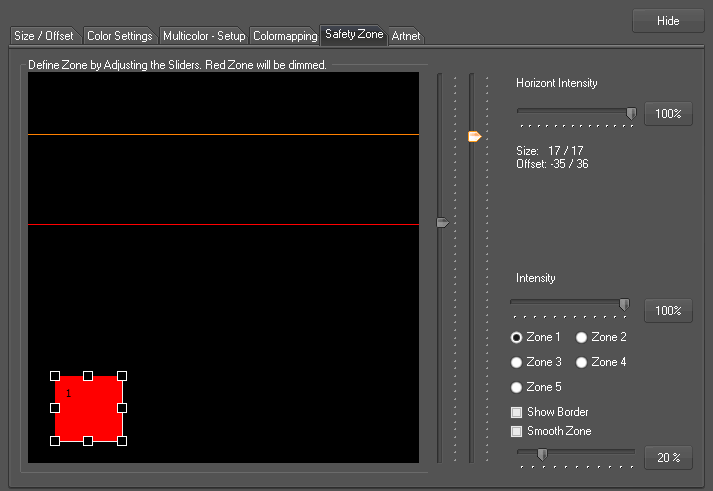This screenshot has width=713, height=491.
Task: Select the Colormapping tab
Action: point(283,36)
